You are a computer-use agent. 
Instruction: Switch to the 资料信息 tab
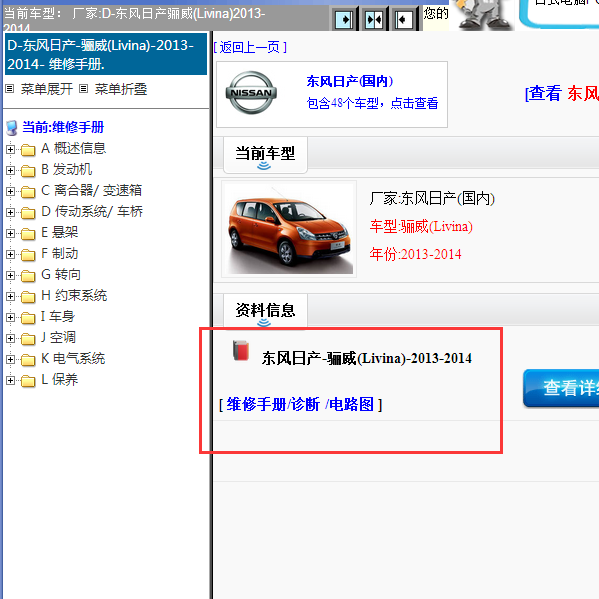265,311
